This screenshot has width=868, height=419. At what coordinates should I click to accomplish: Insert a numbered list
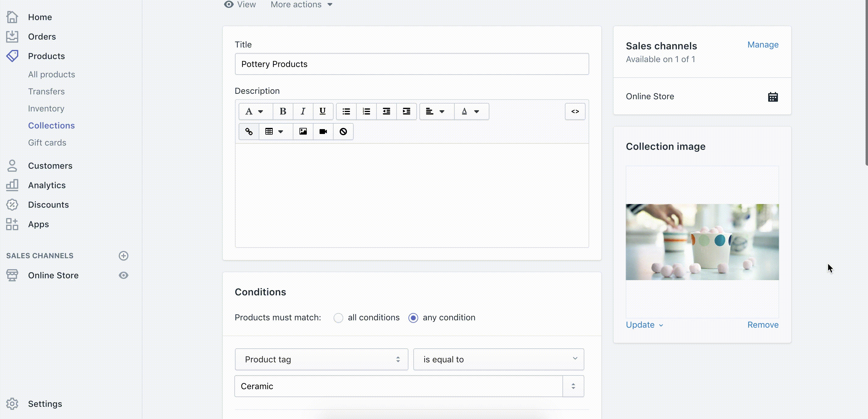point(366,111)
